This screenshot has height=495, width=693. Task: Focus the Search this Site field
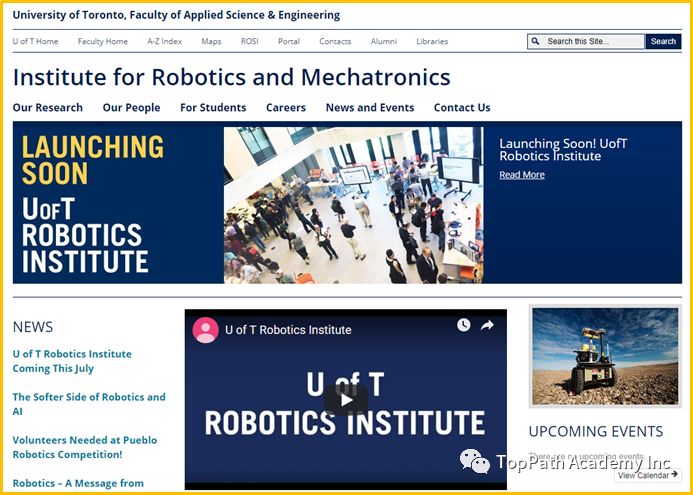click(586, 42)
